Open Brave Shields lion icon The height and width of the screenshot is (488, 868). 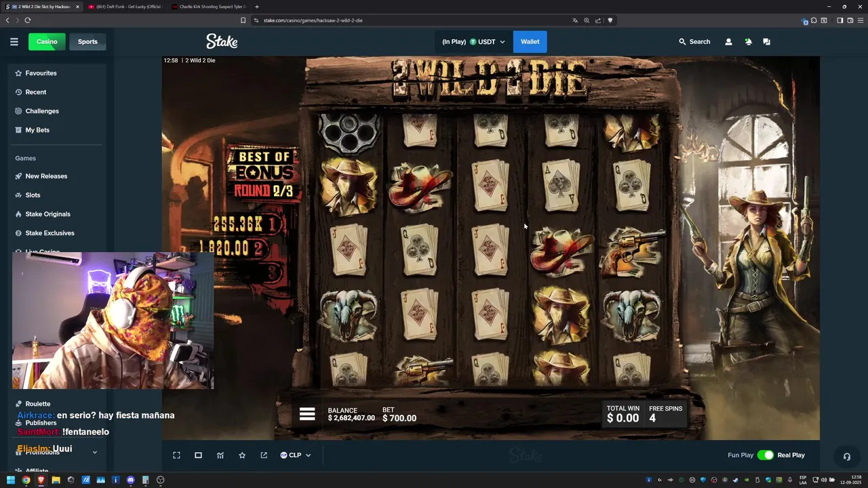[610, 20]
